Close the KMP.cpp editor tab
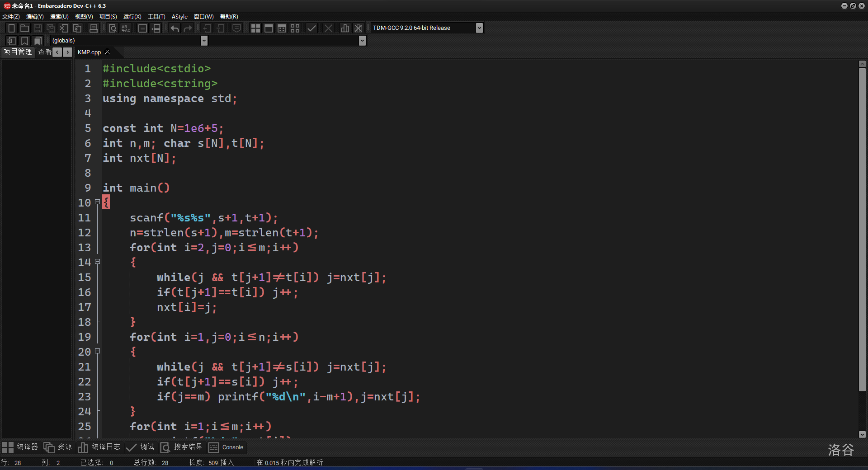Image resolution: width=868 pixels, height=470 pixels. pos(108,52)
